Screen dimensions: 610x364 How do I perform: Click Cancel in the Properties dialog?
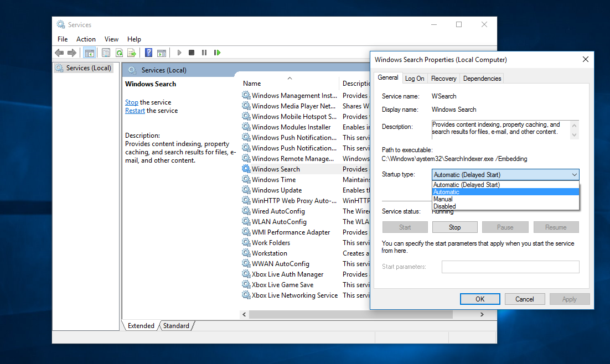[524, 299]
